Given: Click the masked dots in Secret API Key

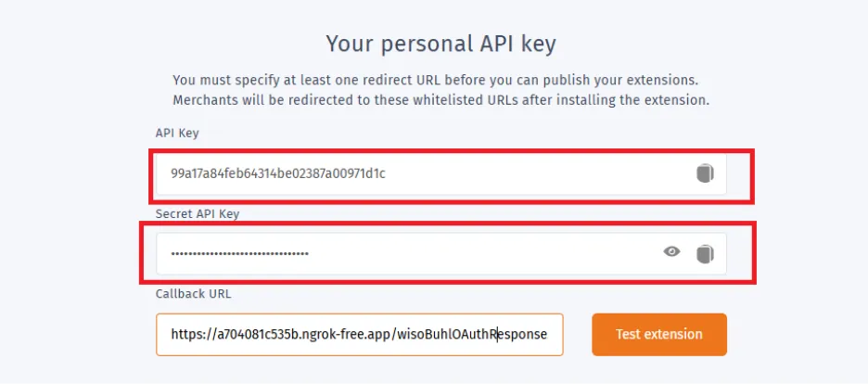Looking at the screenshot, I should click(x=239, y=254).
